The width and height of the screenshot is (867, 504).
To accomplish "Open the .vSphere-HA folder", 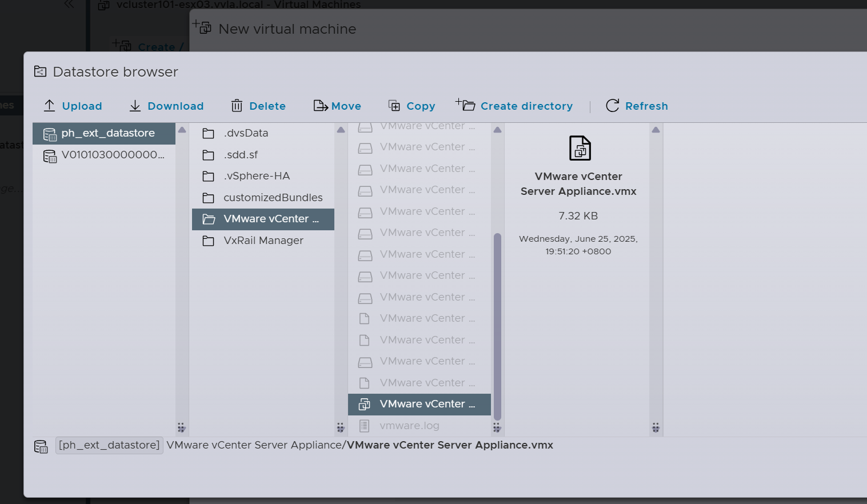I will tap(257, 176).
